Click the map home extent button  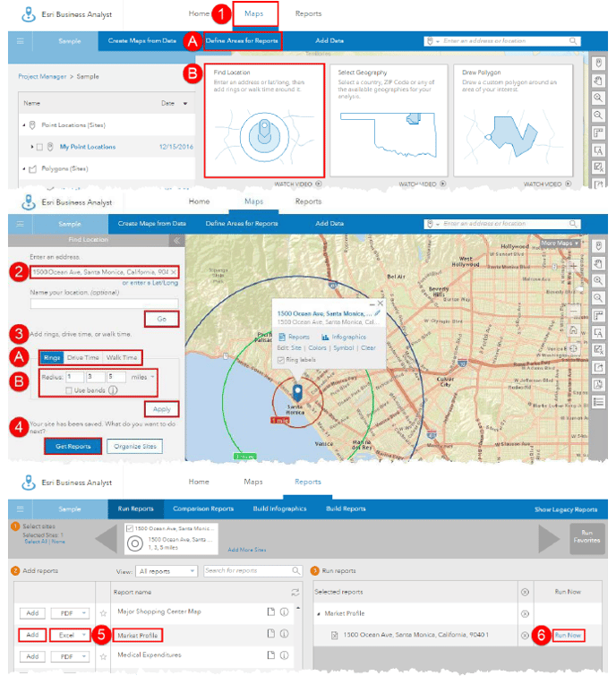(x=573, y=329)
